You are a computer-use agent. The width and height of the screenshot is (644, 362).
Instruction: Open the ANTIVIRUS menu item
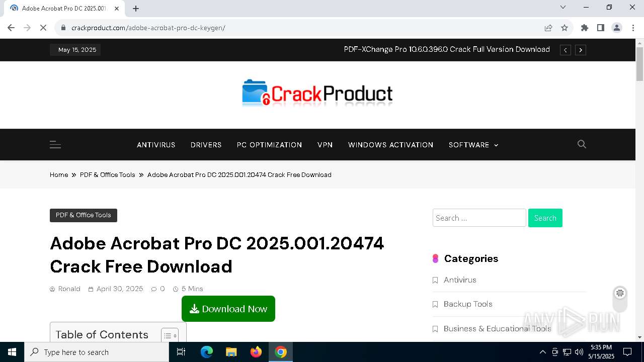pos(156,145)
